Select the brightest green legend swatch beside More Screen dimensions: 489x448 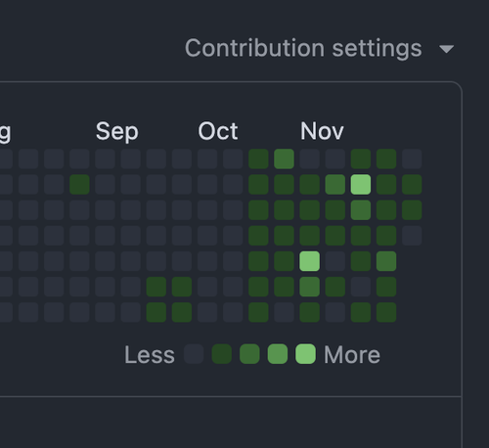click(x=305, y=354)
